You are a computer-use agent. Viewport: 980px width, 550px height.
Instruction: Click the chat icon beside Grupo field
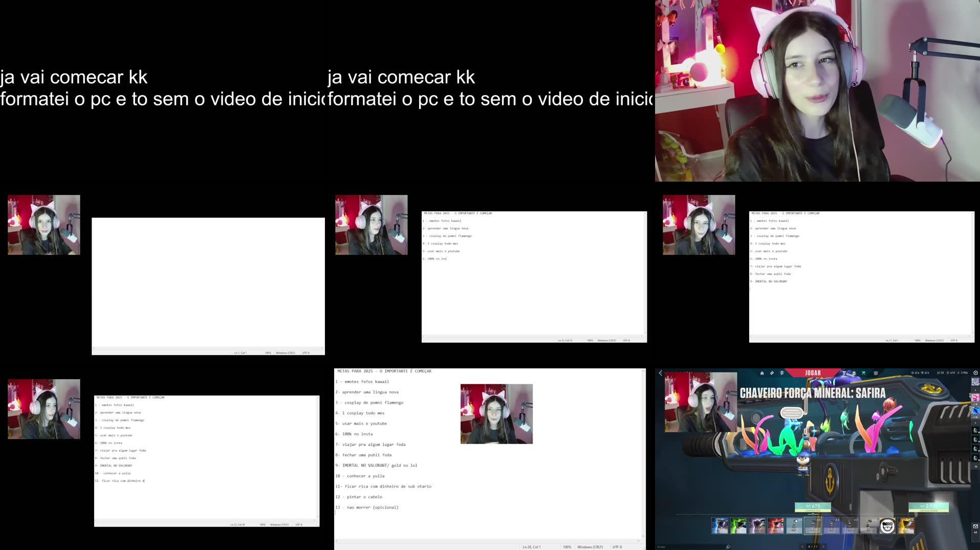[x=728, y=547]
